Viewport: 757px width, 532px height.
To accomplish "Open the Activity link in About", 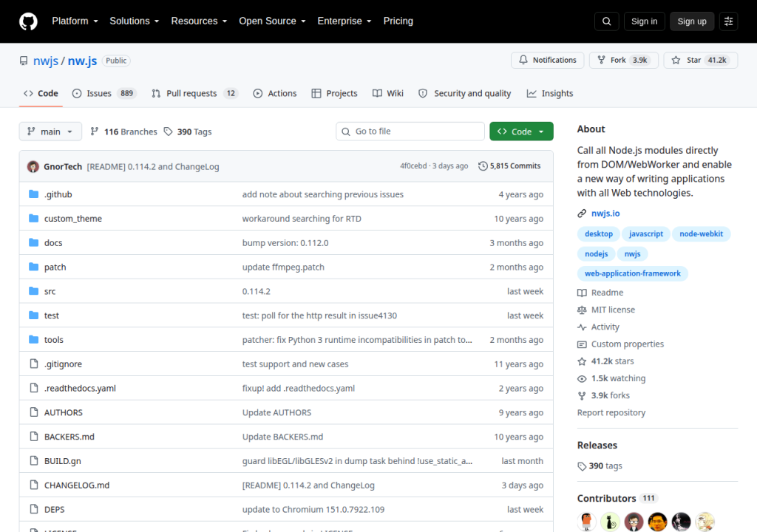I will tap(605, 327).
